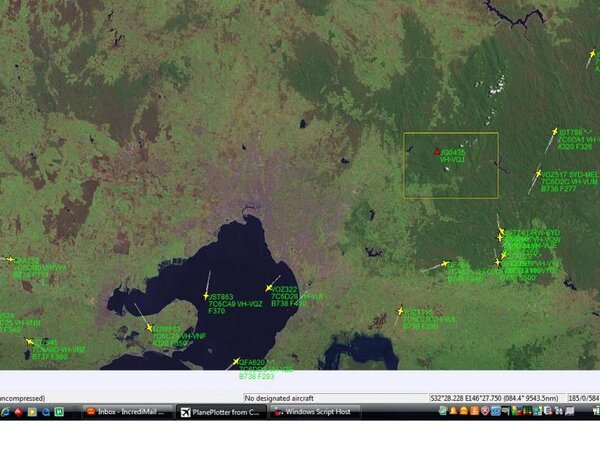600x468 pixels.
Task: Click the JST788 A320 F326 label
Action: pyautogui.click(x=575, y=139)
